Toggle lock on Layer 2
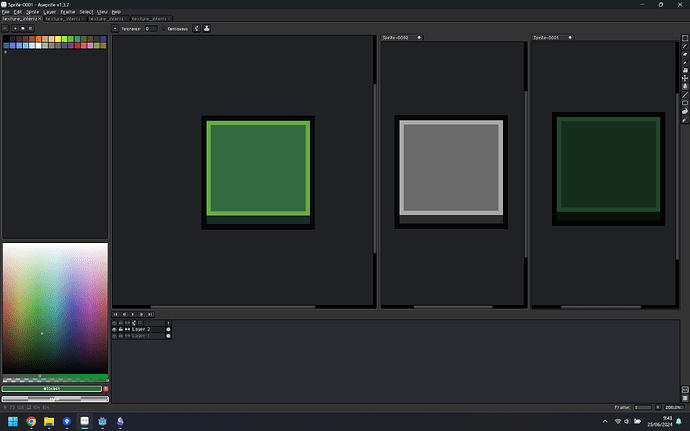This screenshot has width=690, height=431. click(x=121, y=329)
